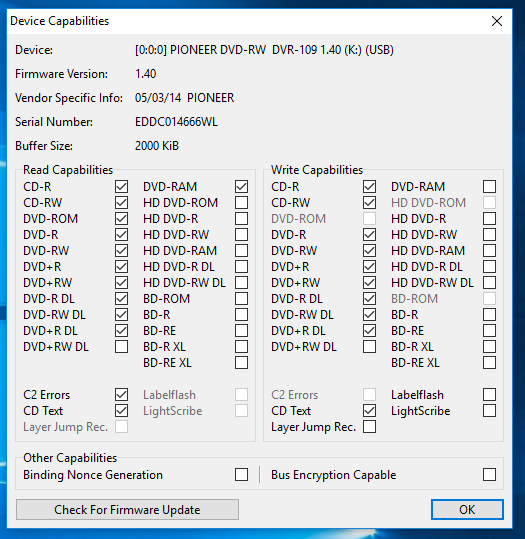This screenshot has height=539, width=525.
Task: Toggle DVD+R DL checkbox under Read Capabilities
Action: 121,331
